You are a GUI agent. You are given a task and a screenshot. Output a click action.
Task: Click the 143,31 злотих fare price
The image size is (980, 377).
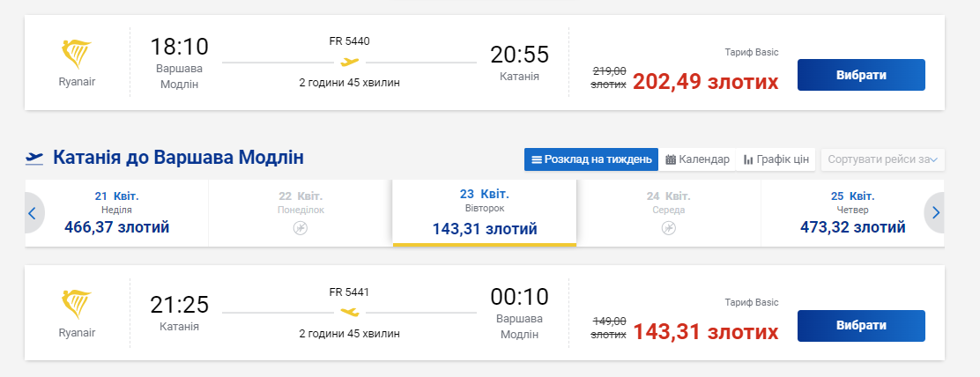click(x=705, y=332)
